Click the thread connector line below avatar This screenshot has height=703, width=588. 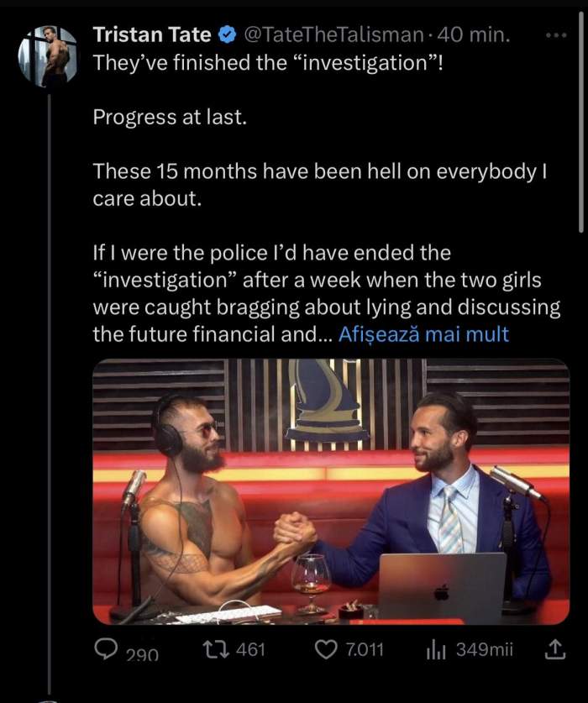click(50, 395)
